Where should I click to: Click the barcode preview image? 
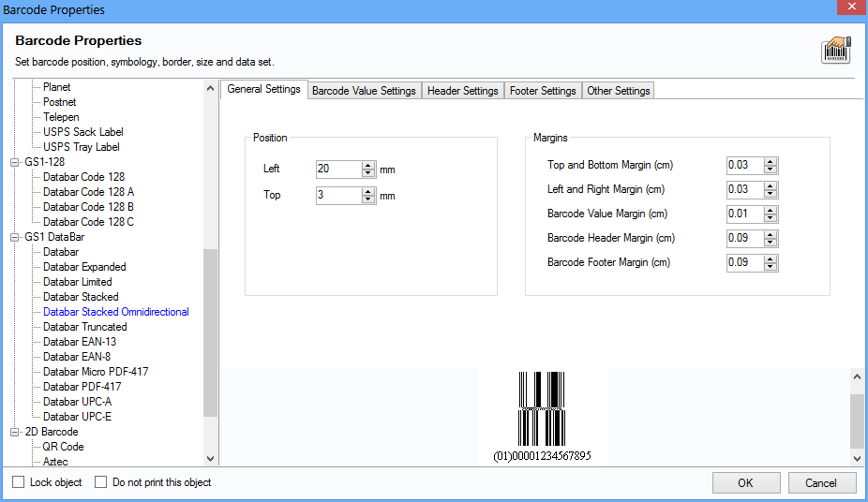pyautogui.click(x=542, y=416)
